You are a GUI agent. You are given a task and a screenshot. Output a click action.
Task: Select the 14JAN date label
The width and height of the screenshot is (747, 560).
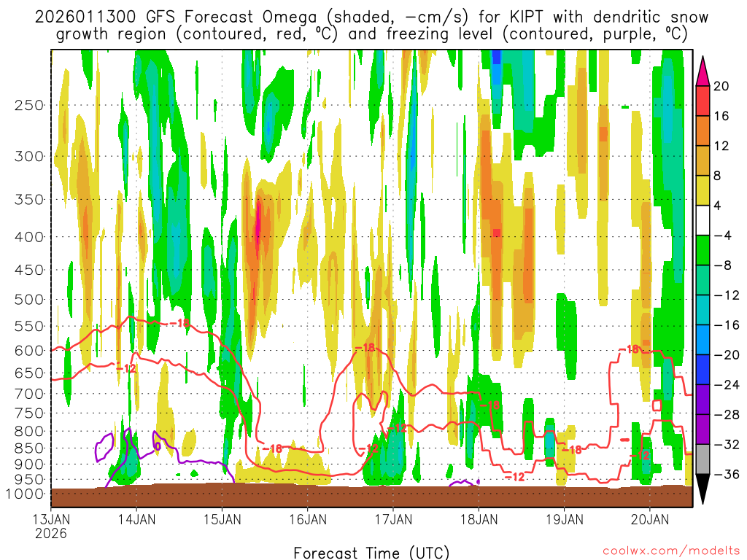(136, 519)
